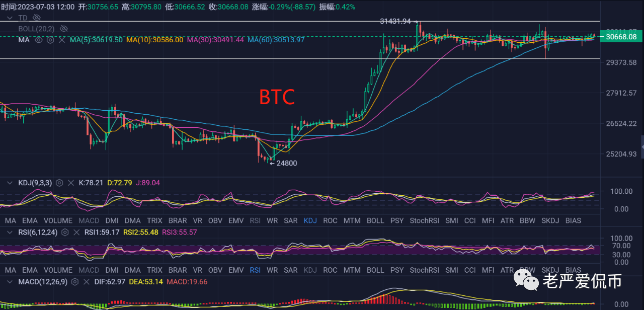Click the MA(30):30491.44 value
The height and width of the screenshot is (310, 644).
(x=215, y=39)
